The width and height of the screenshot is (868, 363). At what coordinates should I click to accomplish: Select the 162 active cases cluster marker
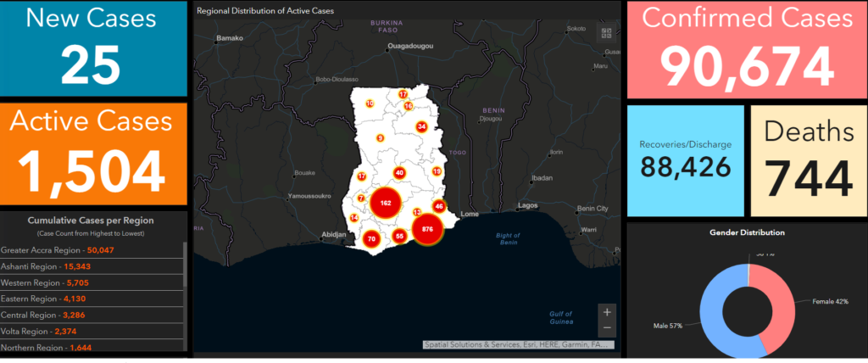coord(386,204)
